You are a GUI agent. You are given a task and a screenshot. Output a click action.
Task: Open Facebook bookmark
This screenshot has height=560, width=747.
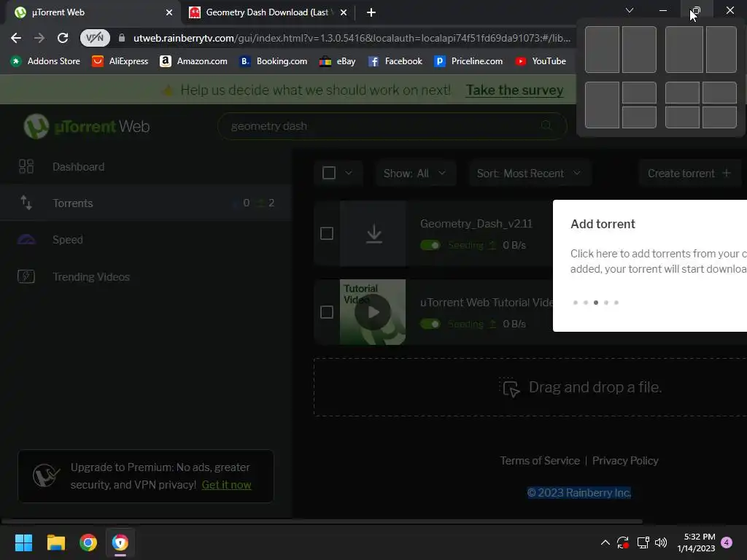pos(395,61)
